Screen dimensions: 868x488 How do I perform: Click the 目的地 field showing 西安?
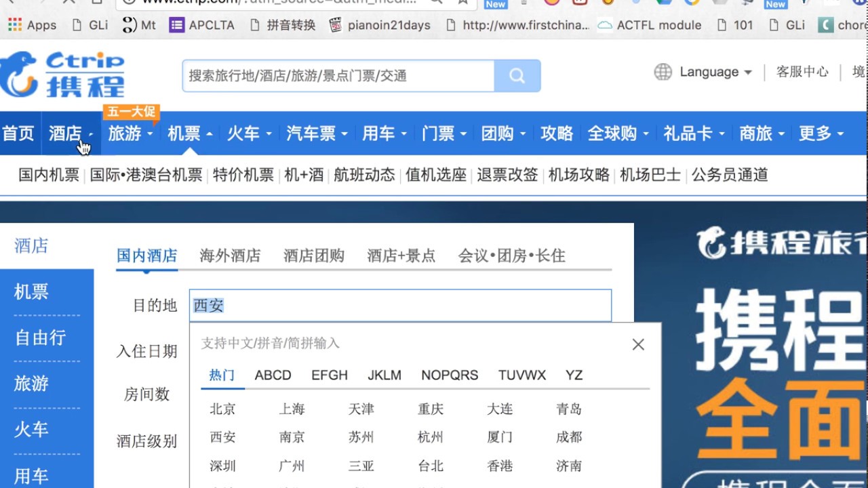[x=400, y=306]
